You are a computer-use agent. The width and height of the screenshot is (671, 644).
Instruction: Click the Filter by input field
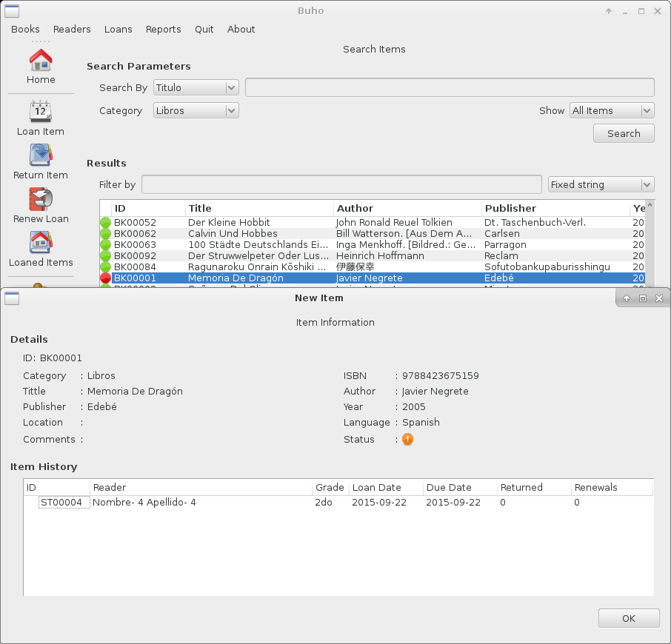point(341,185)
